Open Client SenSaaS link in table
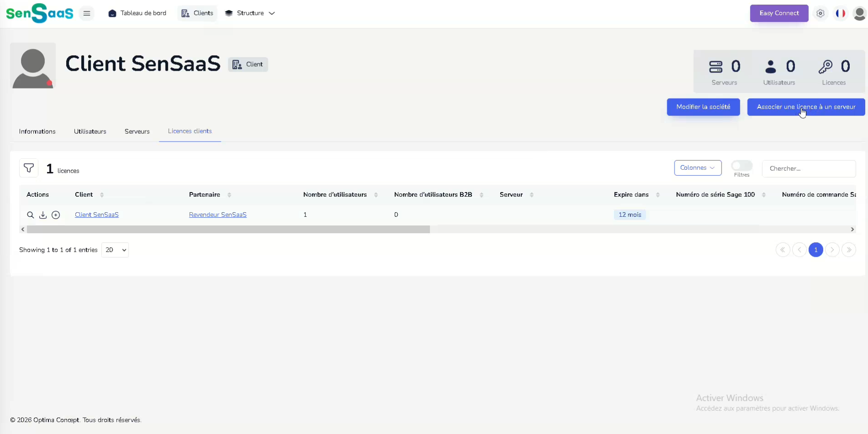The height and width of the screenshot is (434, 868). pos(97,214)
